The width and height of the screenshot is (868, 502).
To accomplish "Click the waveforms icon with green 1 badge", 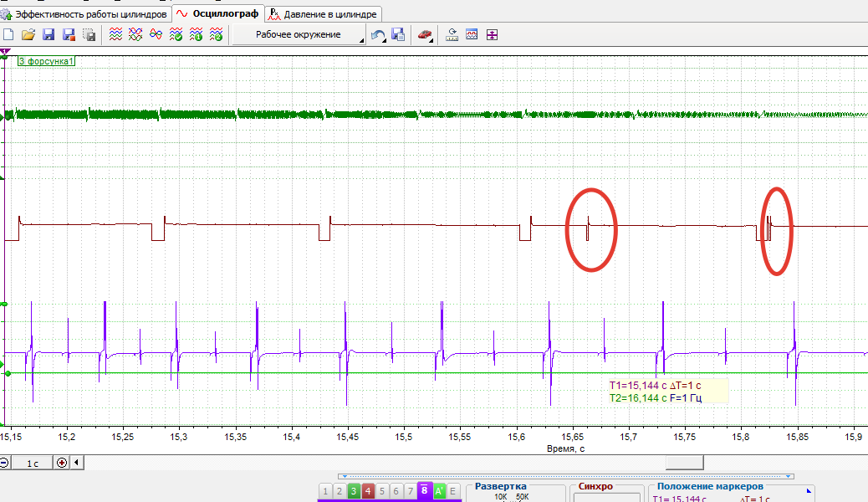I will coord(196,35).
